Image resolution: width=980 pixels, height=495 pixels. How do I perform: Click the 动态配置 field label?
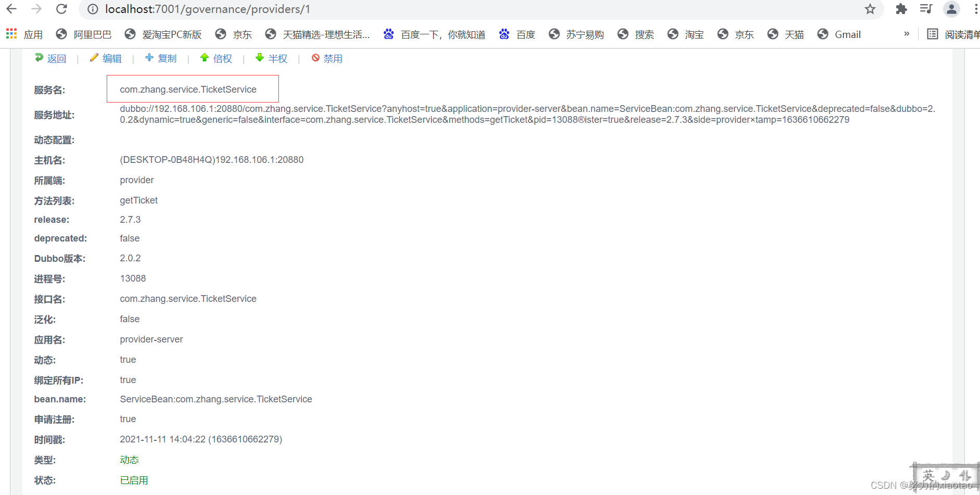point(55,140)
